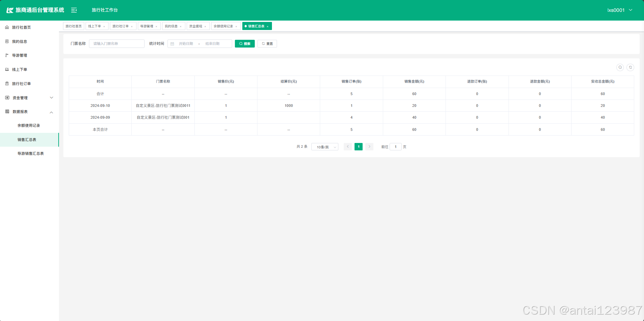Click the 1000 settlement price cell
Image resolution: width=644 pixels, height=321 pixels.
[x=289, y=106]
